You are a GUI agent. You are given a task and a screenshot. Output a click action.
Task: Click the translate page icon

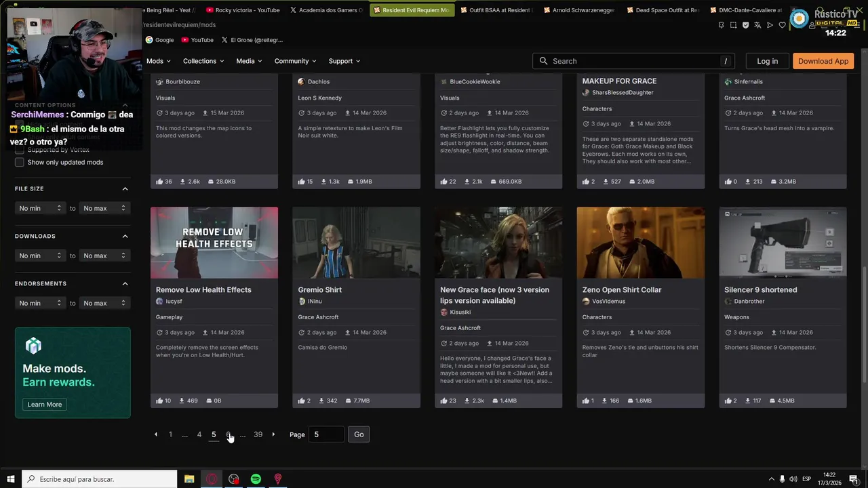757,25
